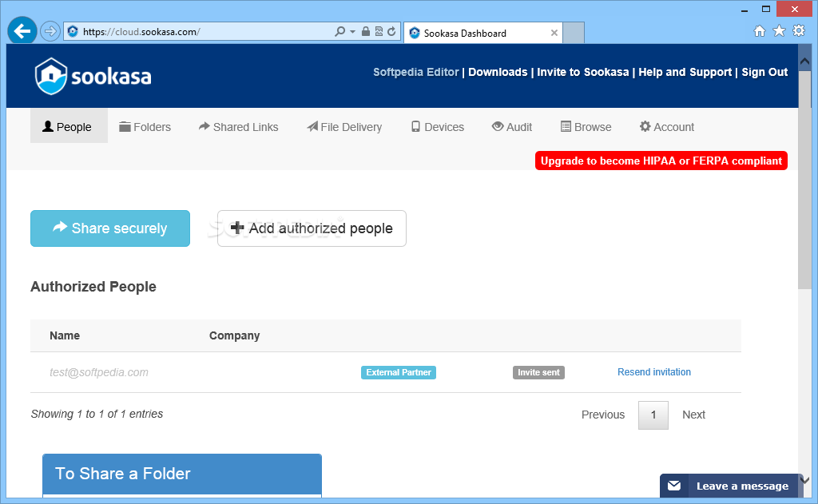Image resolution: width=818 pixels, height=504 pixels.
Task: Open a new blank browser tab
Action: [x=574, y=33]
